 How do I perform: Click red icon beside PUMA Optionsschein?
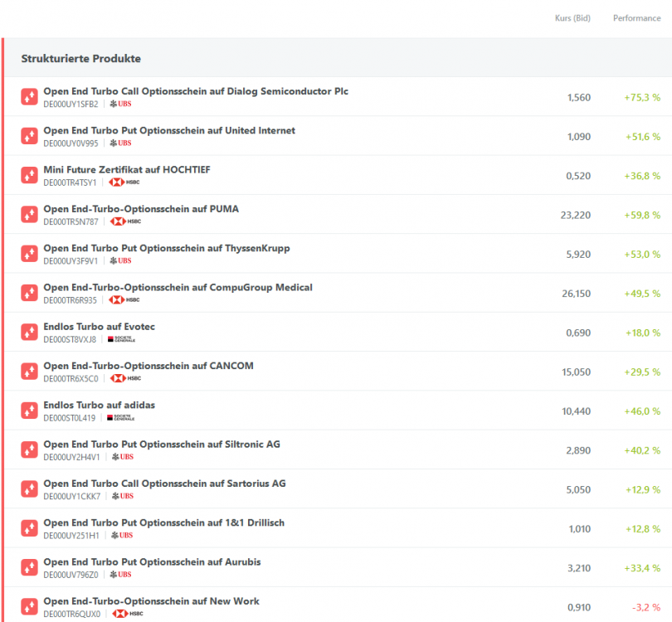(29, 215)
